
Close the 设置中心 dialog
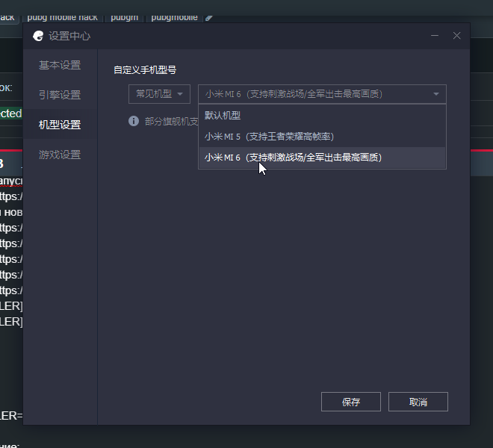point(457,36)
